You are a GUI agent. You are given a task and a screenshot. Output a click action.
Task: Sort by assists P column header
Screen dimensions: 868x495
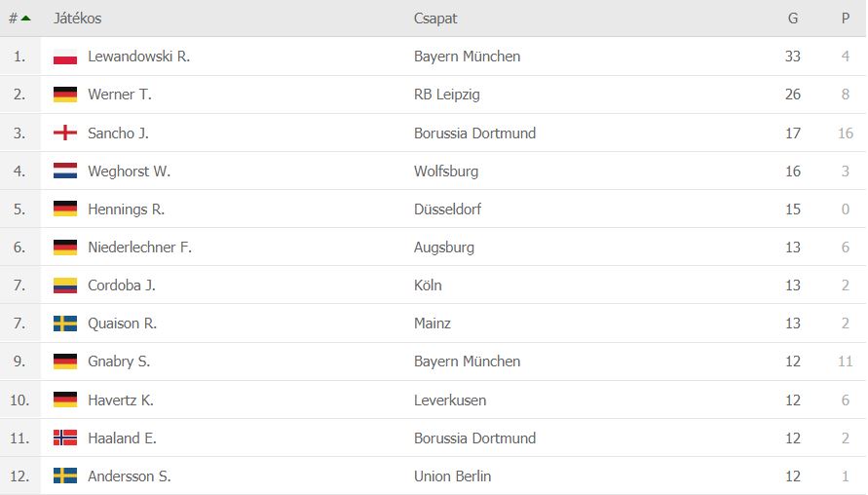click(x=846, y=19)
